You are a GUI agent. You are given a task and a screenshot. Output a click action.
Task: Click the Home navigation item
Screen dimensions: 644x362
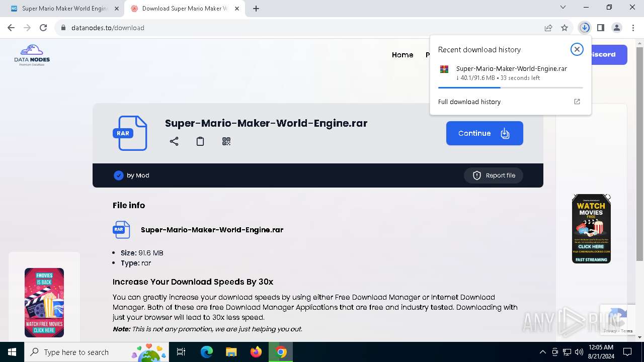(x=403, y=55)
